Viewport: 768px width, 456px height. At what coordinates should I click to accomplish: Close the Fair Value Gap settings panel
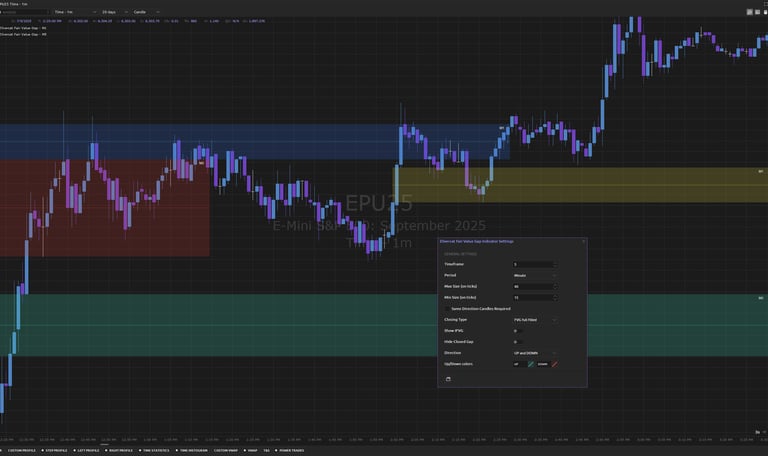coord(583,241)
